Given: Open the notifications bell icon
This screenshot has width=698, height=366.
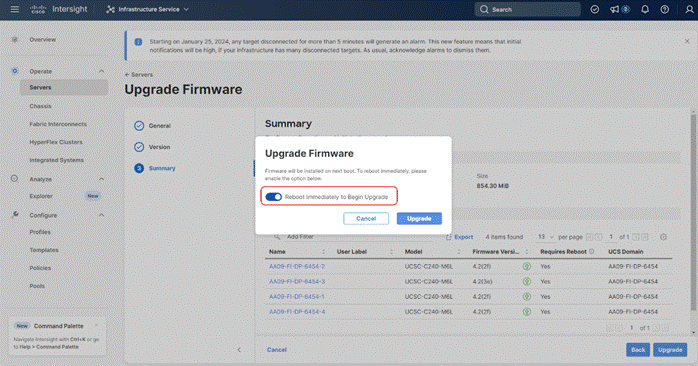Looking at the screenshot, I should 645,9.
